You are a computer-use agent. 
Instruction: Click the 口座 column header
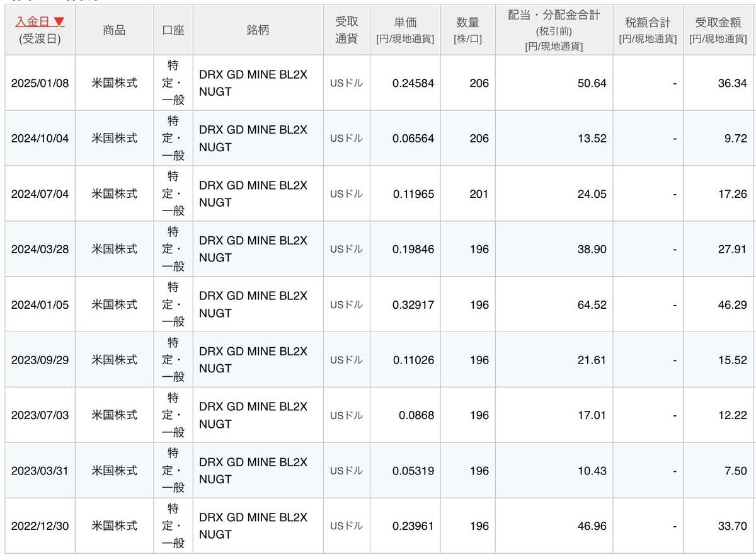click(173, 30)
